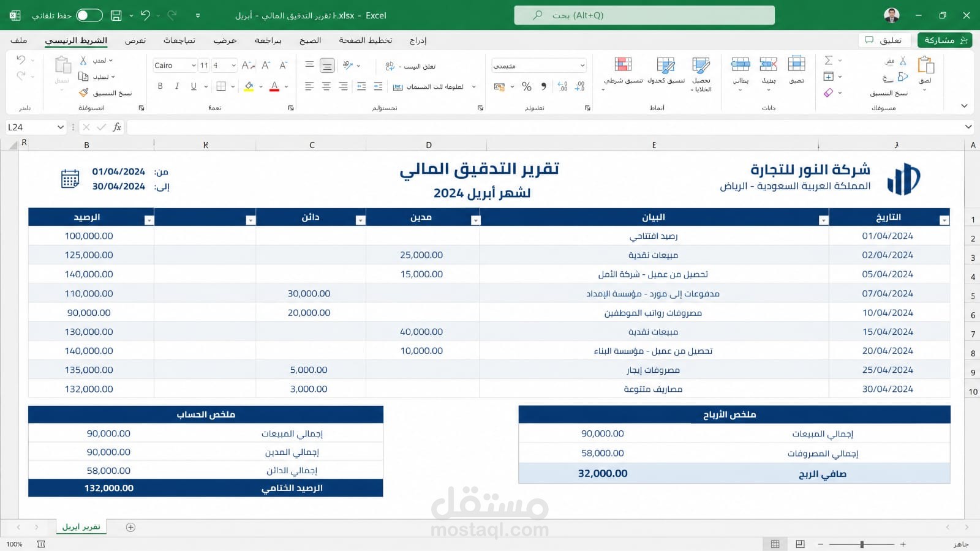
Task: Open filter dropdown on دائن column header
Action: point(360,220)
